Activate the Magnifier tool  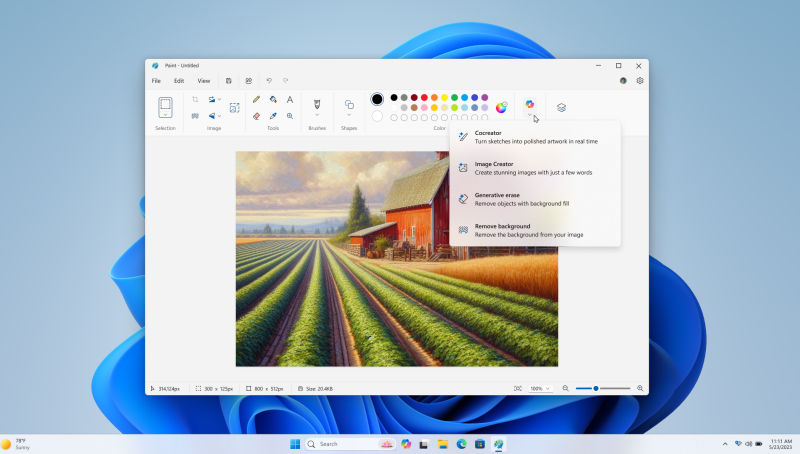point(290,116)
